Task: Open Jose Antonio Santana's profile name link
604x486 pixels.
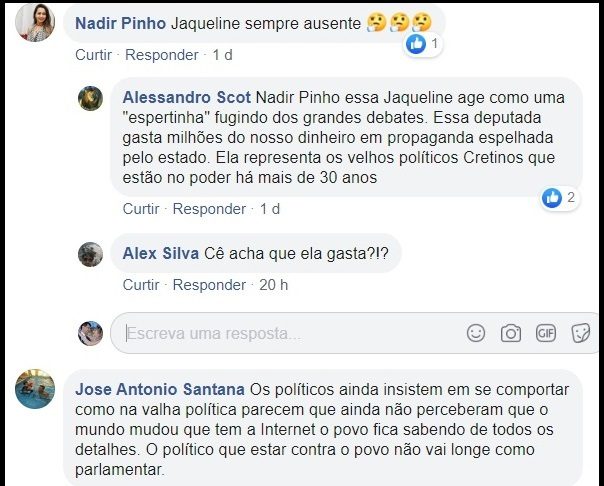Action: [160, 388]
